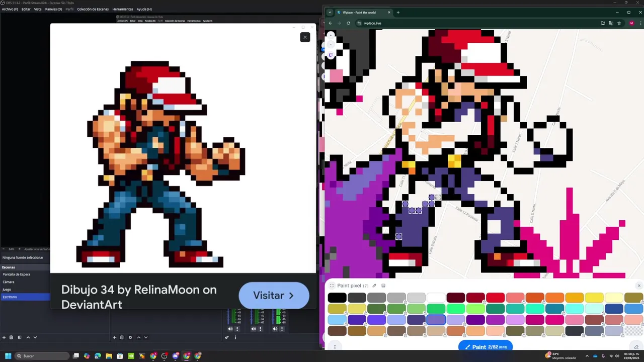The image size is (644, 362).
Task: Click the Twitch icon on Wplace map
Action: click(x=331, y=55)
